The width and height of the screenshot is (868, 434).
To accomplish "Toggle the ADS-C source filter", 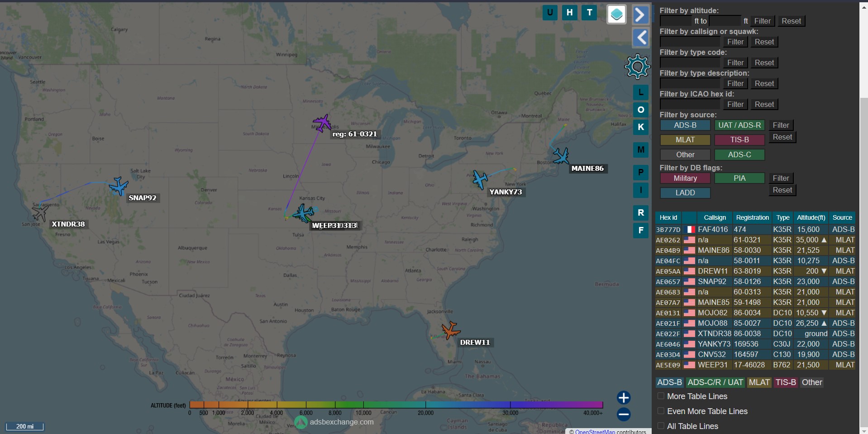I will [x=739, y=155].
